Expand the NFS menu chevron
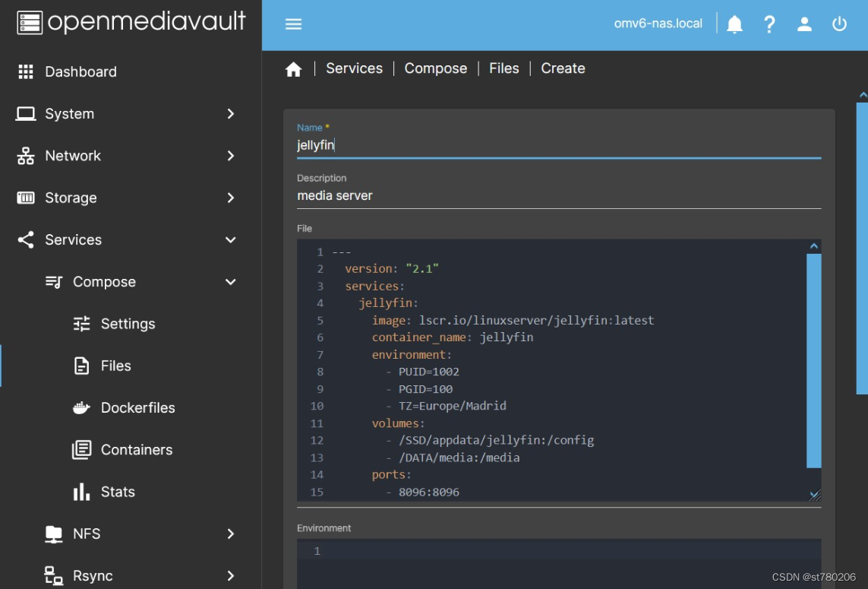This screenshot has height=589, width=868. pyautogui.click(x=231, y=534)
